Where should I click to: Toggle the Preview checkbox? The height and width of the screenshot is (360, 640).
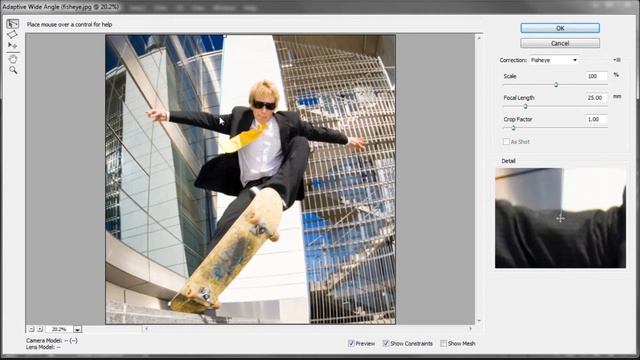tap(351, 344)
